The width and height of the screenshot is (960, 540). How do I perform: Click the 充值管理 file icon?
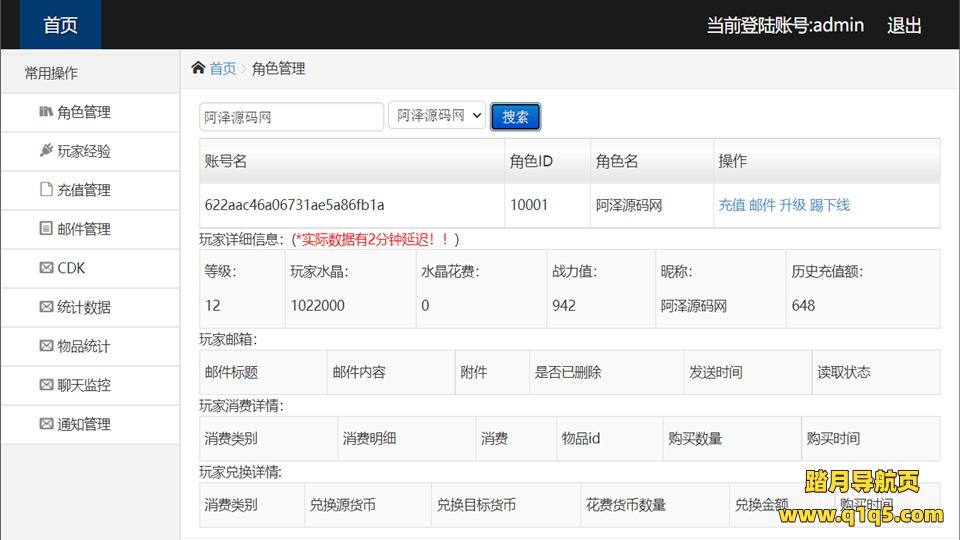coord(46,190)
